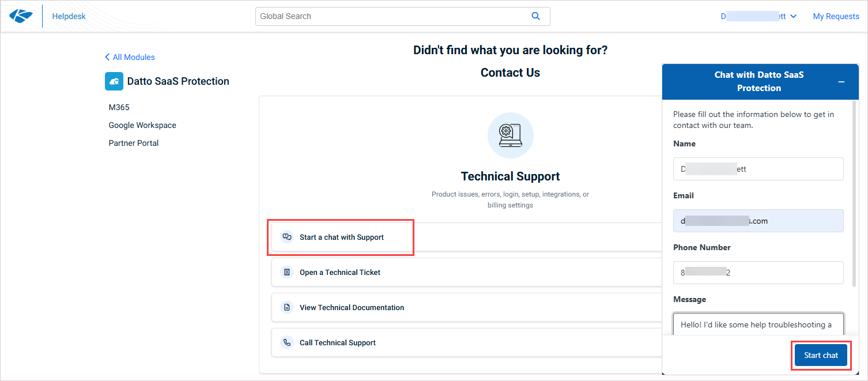Click the Name input field in chat form

[758, 169]
